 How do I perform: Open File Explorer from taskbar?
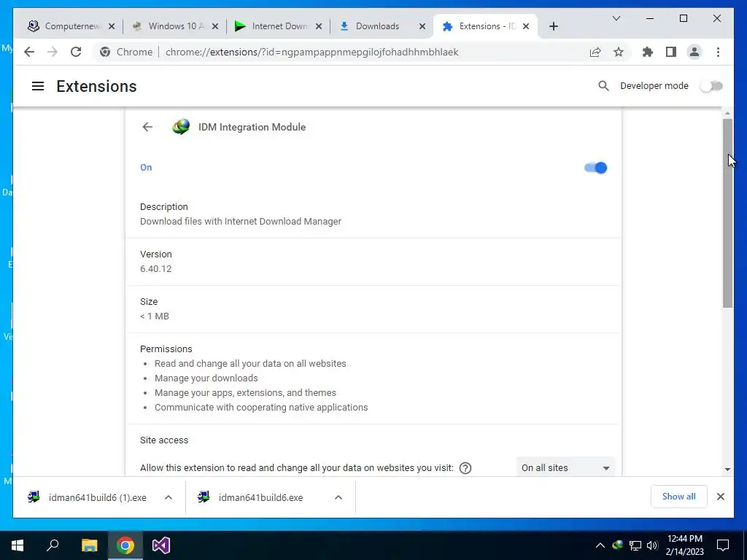coord(89,545)
